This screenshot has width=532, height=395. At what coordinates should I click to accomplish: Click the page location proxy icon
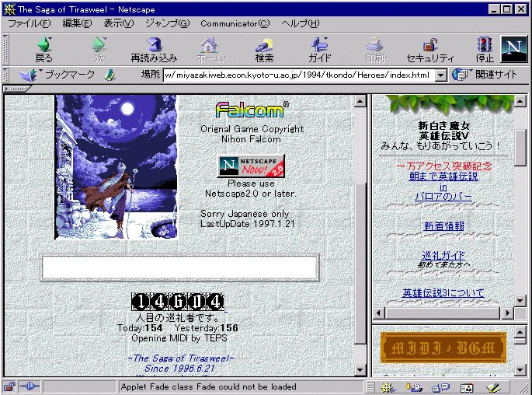coord(110,75)
